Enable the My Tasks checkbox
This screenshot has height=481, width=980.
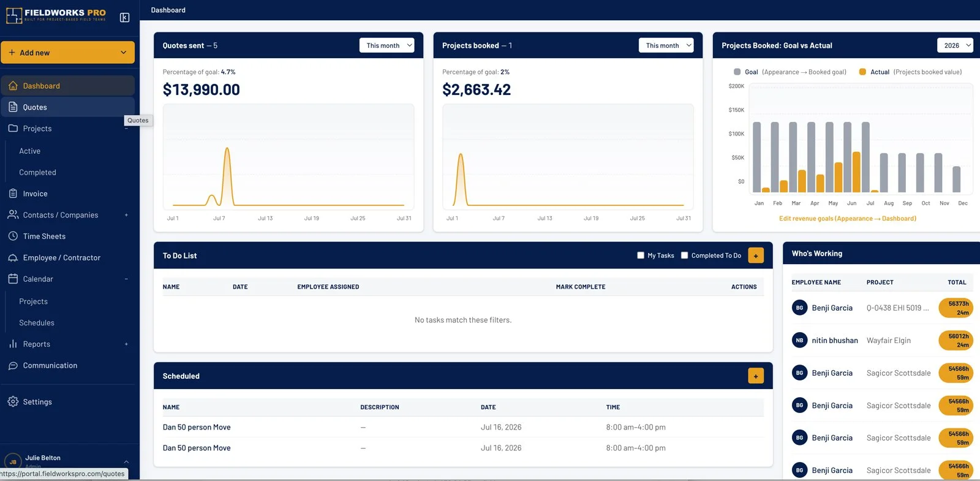[x=641, y=256]
